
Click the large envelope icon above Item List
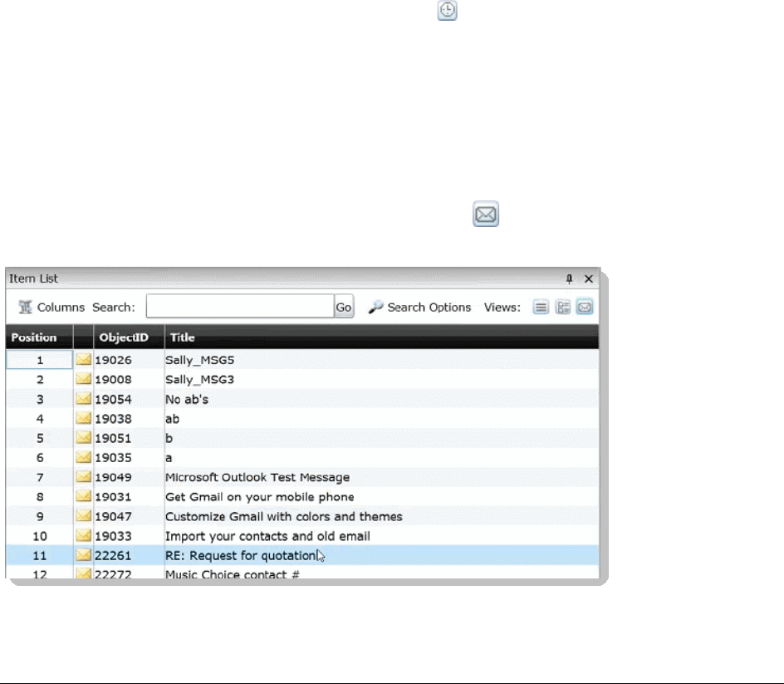click(x=486, y=214)
